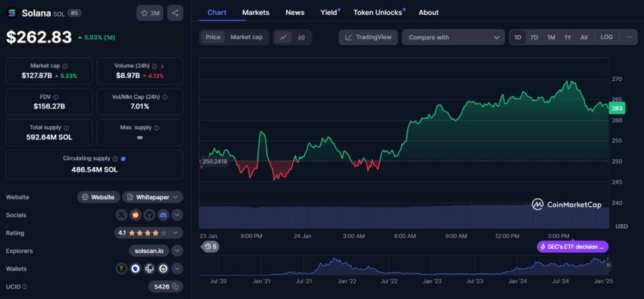
Task: Click the verified circulating supply badge
Action: pyautogui.click(x=124, y=159)
